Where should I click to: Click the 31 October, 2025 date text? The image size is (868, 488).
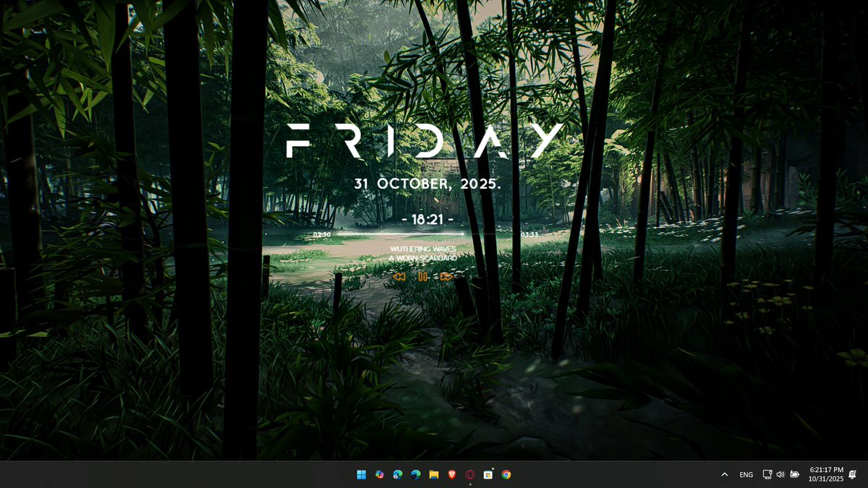[427, 184]
